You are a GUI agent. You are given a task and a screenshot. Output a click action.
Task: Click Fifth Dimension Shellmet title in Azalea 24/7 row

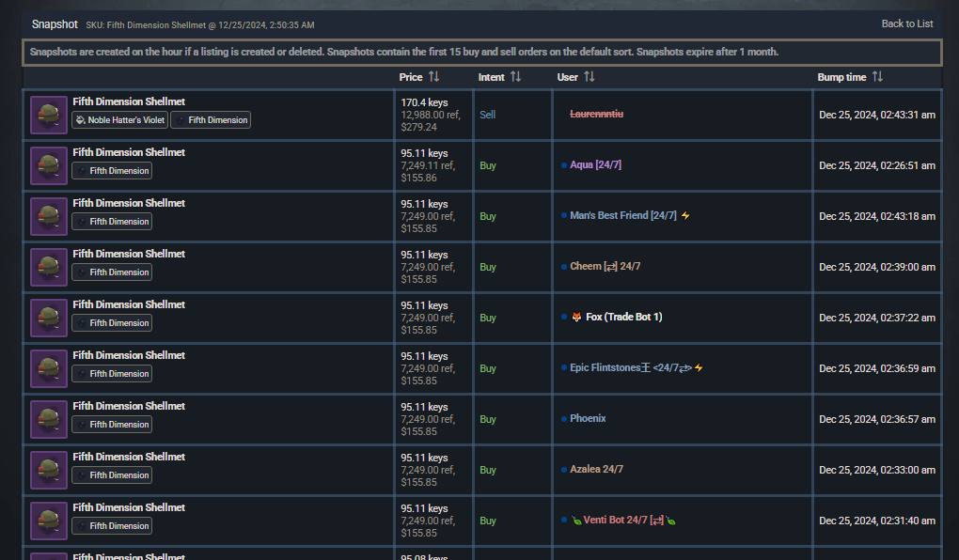click(x=129, y=457)
